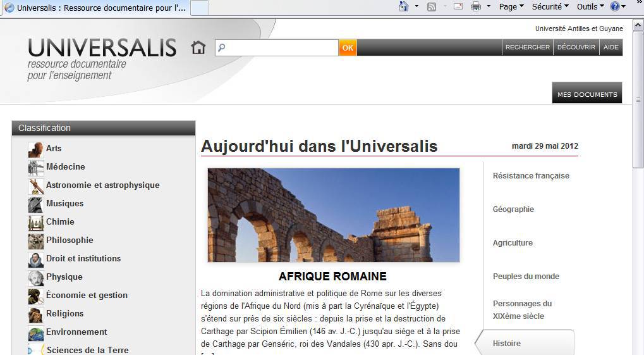The width and height of the screenshot is (644, 355).
Task: Open the Home button dropdown arrow
Action: click(x=416, y=6)
